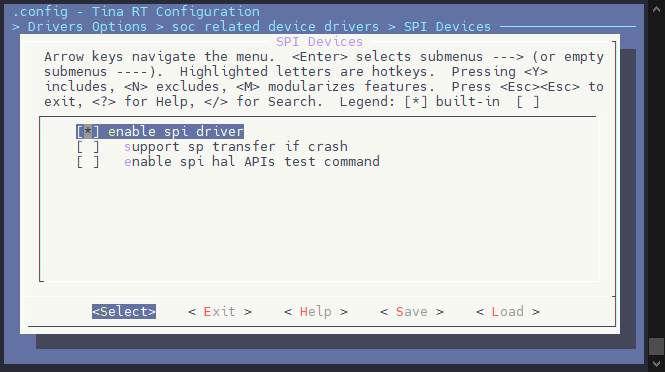Click the Load button
This screenshot has width=665, height=372.
pos(508,312)
